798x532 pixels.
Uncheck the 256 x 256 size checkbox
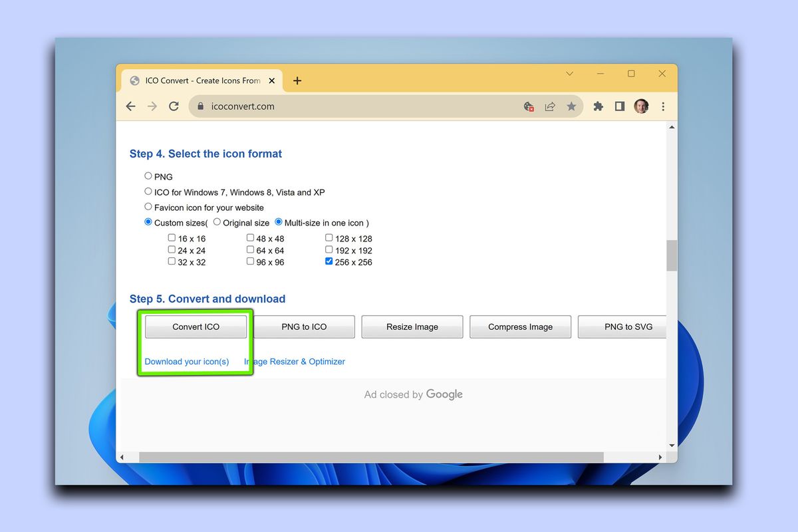[329, 261]
